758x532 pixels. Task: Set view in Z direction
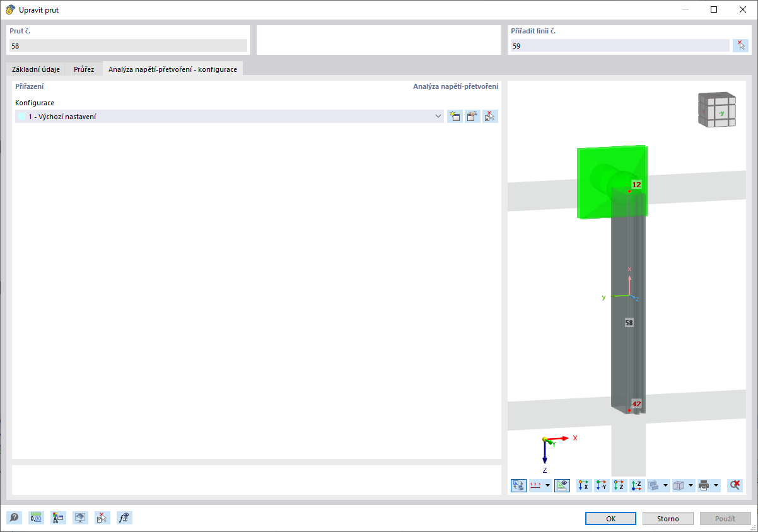tap(619, 485)
